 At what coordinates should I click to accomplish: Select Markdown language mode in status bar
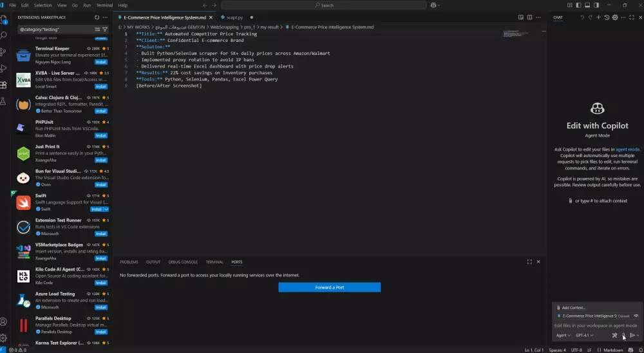[x=613, y=350]
